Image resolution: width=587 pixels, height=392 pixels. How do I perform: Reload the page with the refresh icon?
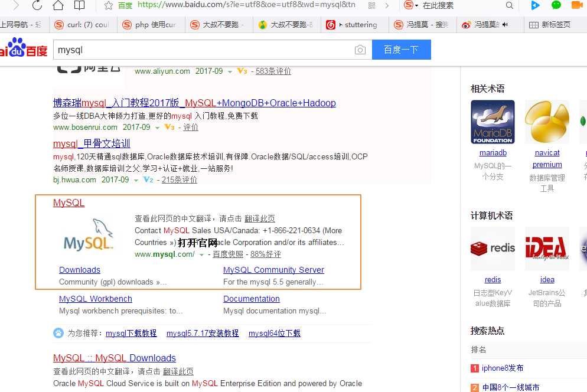pos(37,6)
